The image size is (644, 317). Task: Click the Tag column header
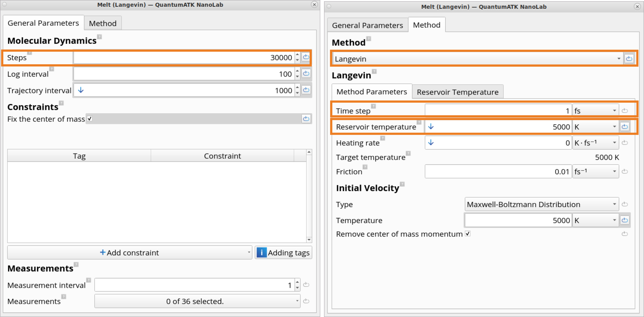pyautogui.click(x=79, y=156)
